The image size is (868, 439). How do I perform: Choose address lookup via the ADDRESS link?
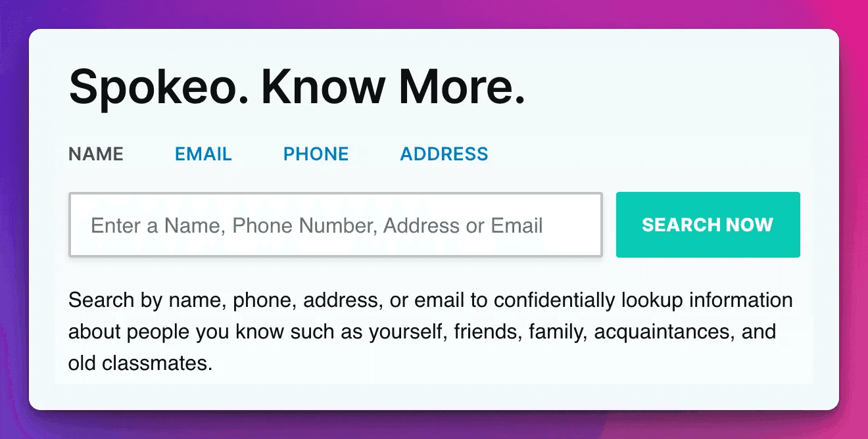pyautogui.click(x=444, y=154)
